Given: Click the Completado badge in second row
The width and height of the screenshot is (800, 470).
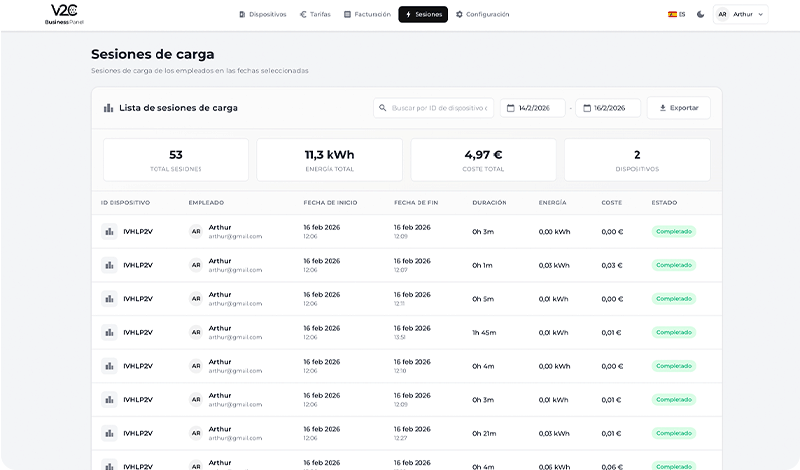Looking at the screenshot, I should click(x=674, y=265).
